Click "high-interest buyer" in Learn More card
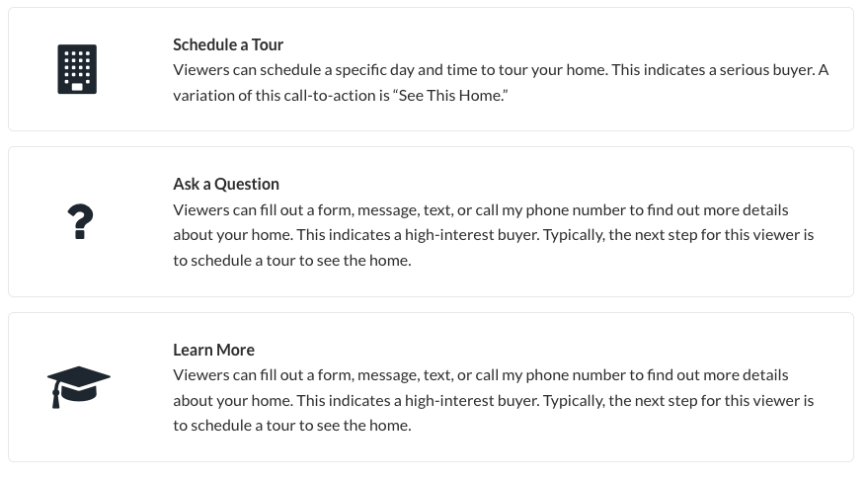868x481 pixels. click(x=471, y=401)
